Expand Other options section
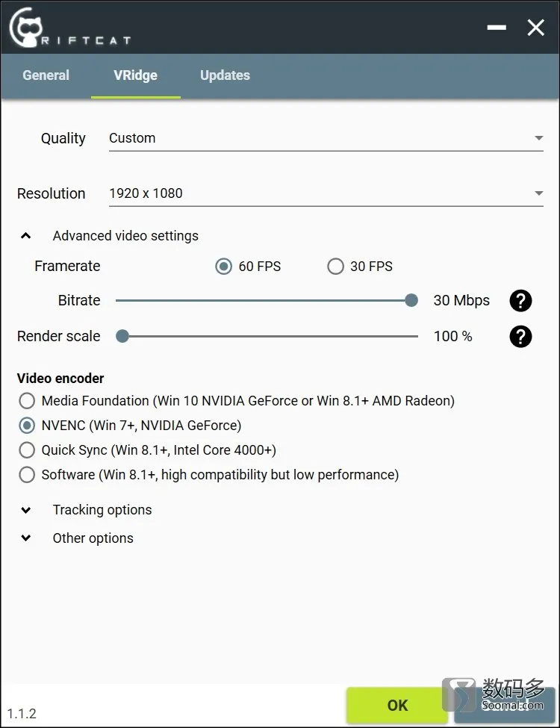Viewport: 560px width, 728px height. pyautogui.click(x=26, y=538)
